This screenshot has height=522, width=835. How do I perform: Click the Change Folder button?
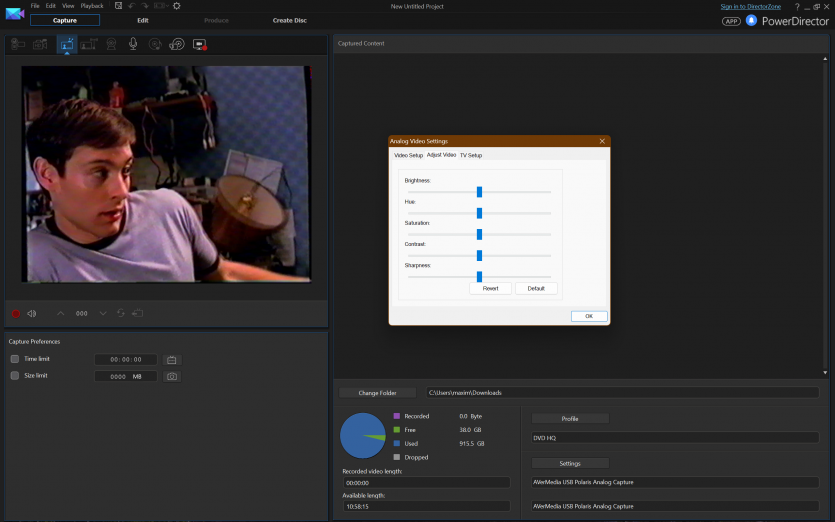coord(378,393)
